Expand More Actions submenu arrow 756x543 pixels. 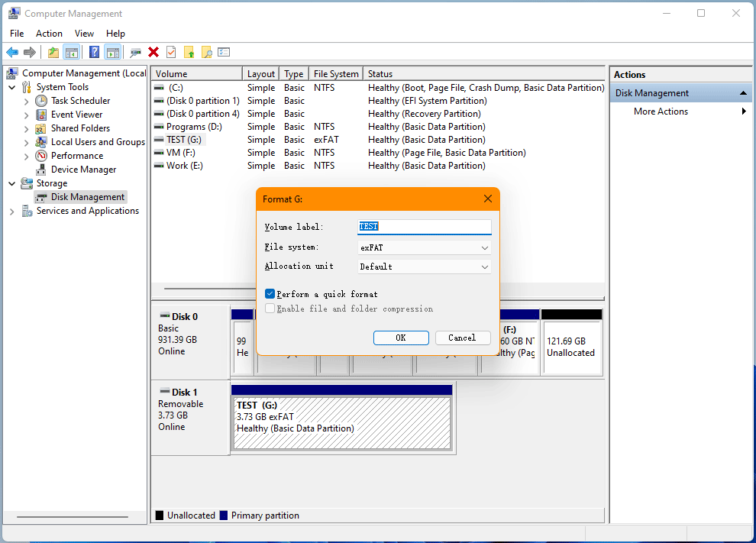[744, 112]
